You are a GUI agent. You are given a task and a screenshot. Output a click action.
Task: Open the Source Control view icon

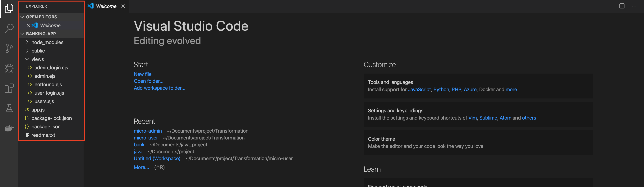tap(9, 48)
